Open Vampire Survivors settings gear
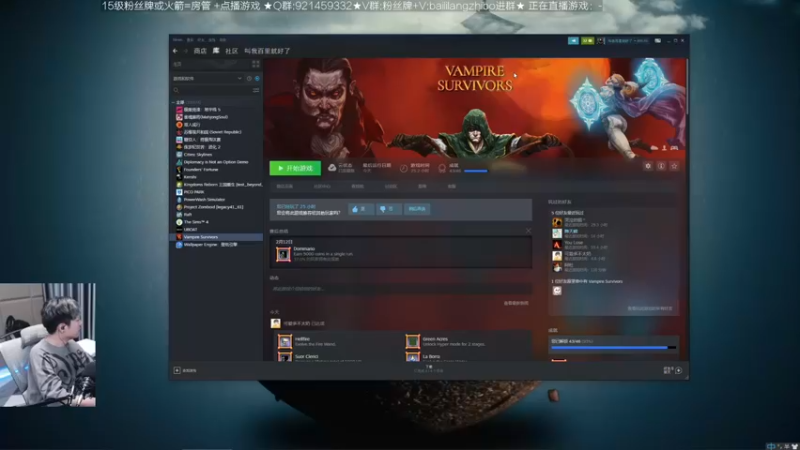Image resolution: width=800 pixels, height=450 pixels. pyautogui.click(x=648, y=166)
